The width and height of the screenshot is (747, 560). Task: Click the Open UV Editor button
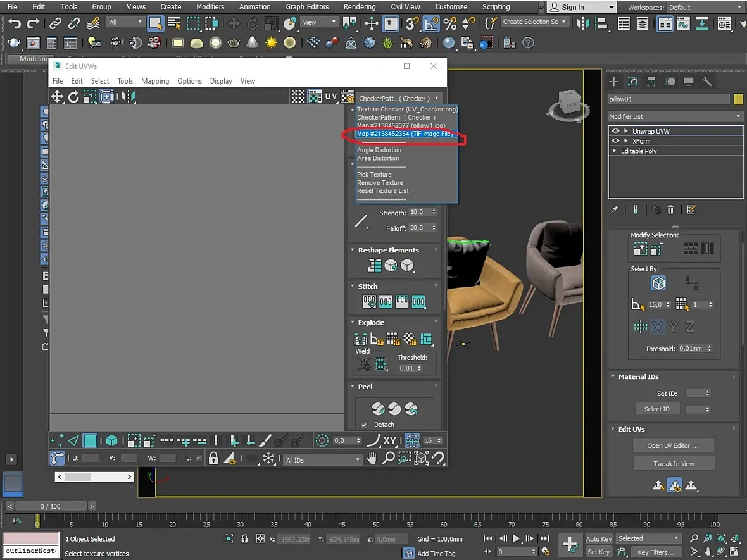[x=673, y=445]
